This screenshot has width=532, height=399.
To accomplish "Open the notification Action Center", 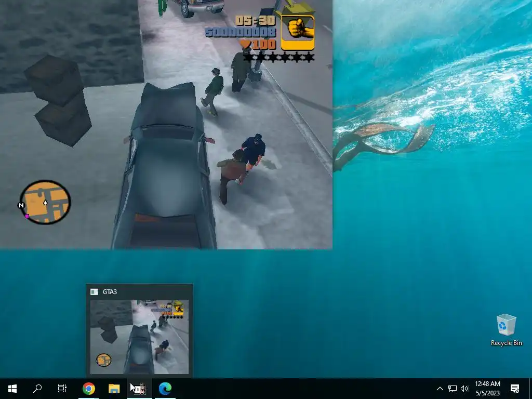I will point(515,389).
